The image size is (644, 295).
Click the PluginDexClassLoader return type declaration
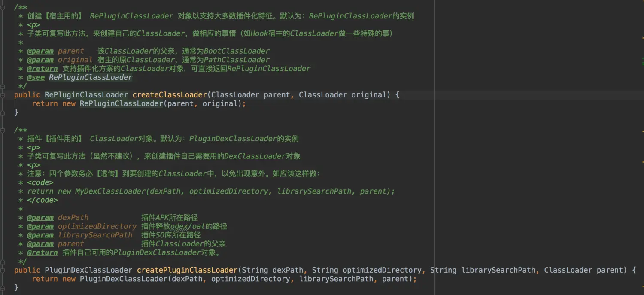pos(88,270)
